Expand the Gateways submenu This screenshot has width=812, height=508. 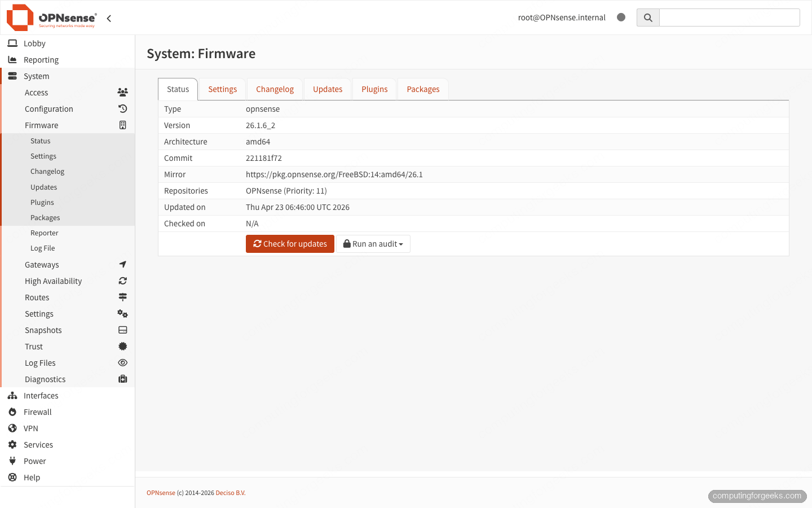[68, 265]
